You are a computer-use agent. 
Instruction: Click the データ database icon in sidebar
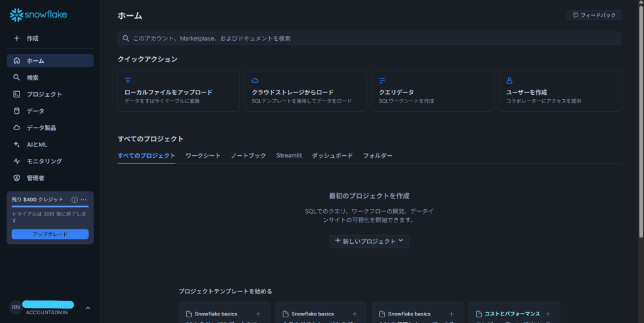click(16, 111)
